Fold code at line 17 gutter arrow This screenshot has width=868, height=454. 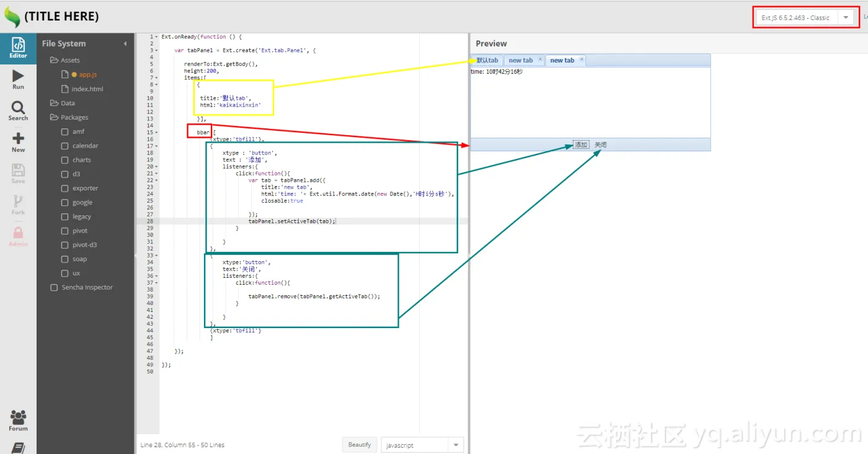pyautogui.click(x=157, y=146)
